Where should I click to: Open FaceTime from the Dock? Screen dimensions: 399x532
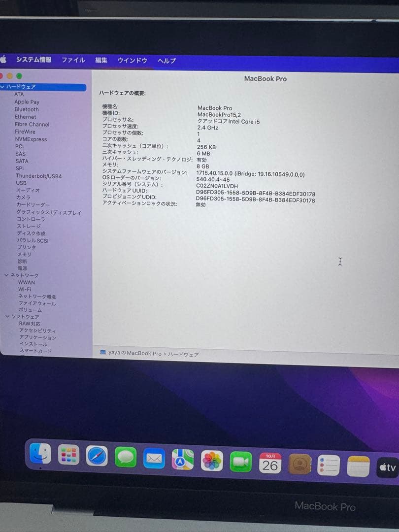click(241, 462)
